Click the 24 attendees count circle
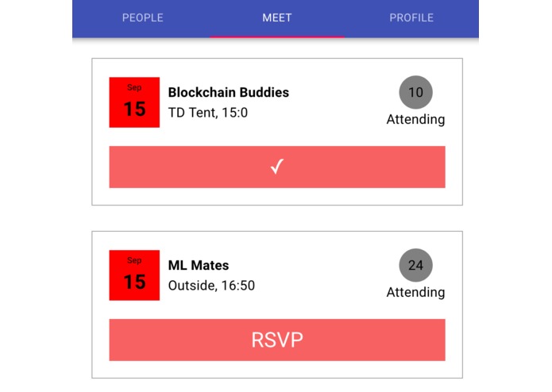552x392 pixels. coord(415,265)
